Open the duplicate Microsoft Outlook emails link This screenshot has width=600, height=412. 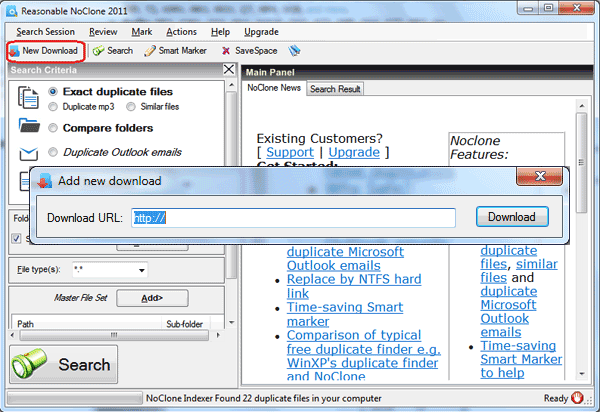pyautogui.click(x=345, y=259)
